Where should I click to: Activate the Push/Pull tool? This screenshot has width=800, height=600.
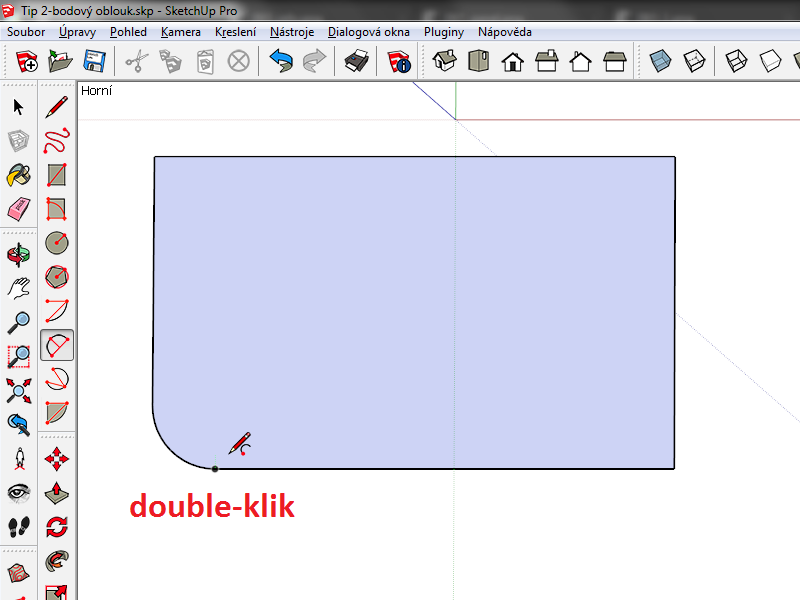58,492
